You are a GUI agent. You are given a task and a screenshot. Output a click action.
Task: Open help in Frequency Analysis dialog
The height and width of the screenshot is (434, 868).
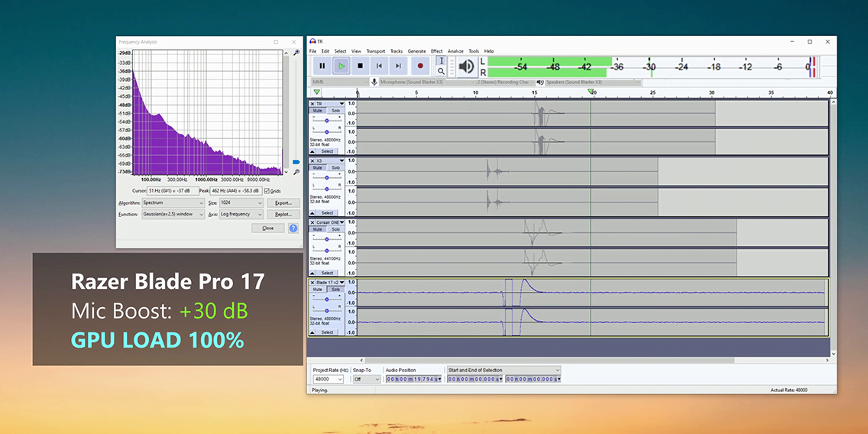293,228
